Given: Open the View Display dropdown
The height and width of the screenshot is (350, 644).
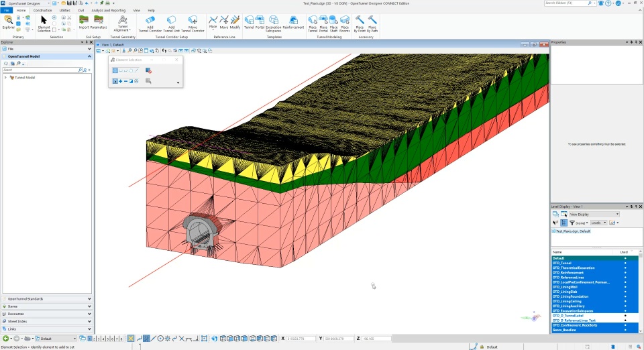Looking at the screenshot, I should (x=594, y=215).
